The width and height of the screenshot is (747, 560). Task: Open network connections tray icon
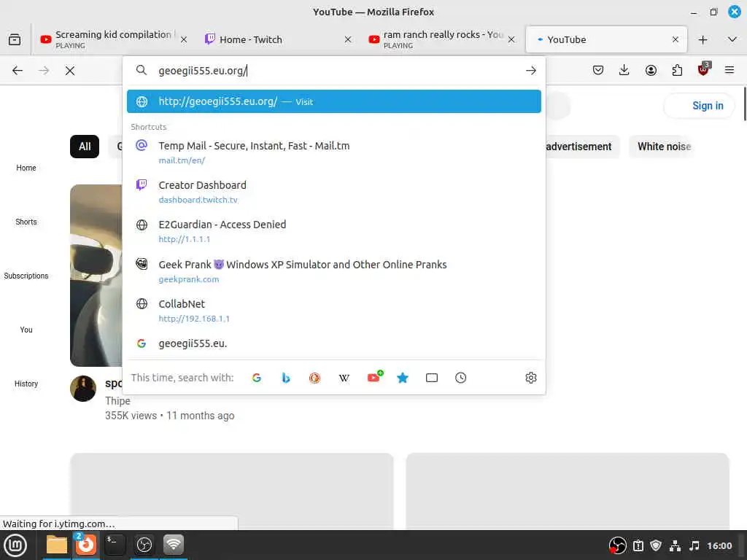tap(675, 545)
